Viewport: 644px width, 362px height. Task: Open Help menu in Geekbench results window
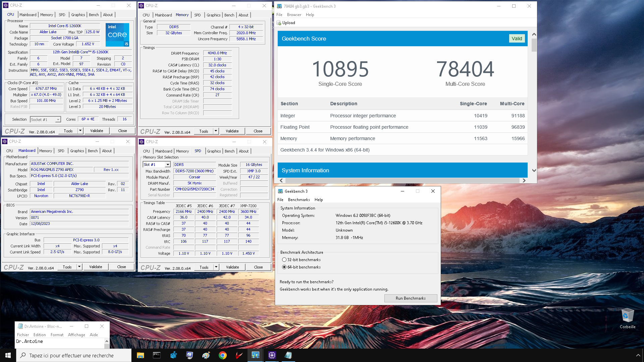tap(310, 15)
